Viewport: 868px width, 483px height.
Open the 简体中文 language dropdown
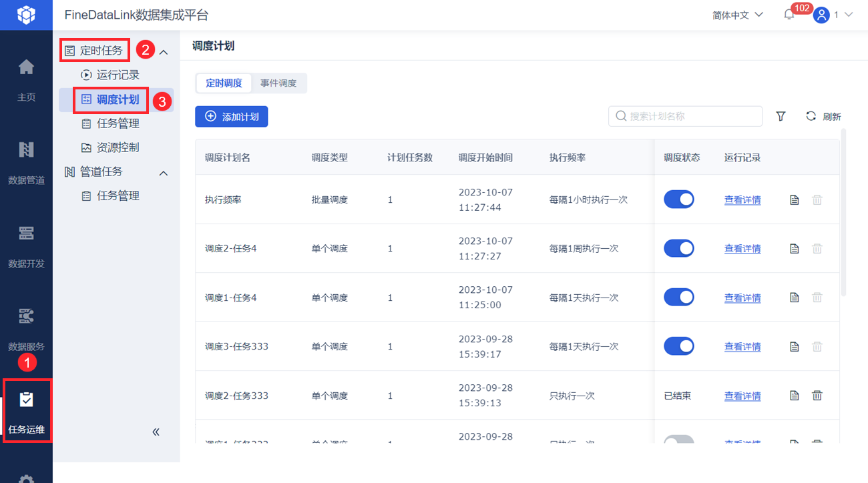click(x=737, y=15)
